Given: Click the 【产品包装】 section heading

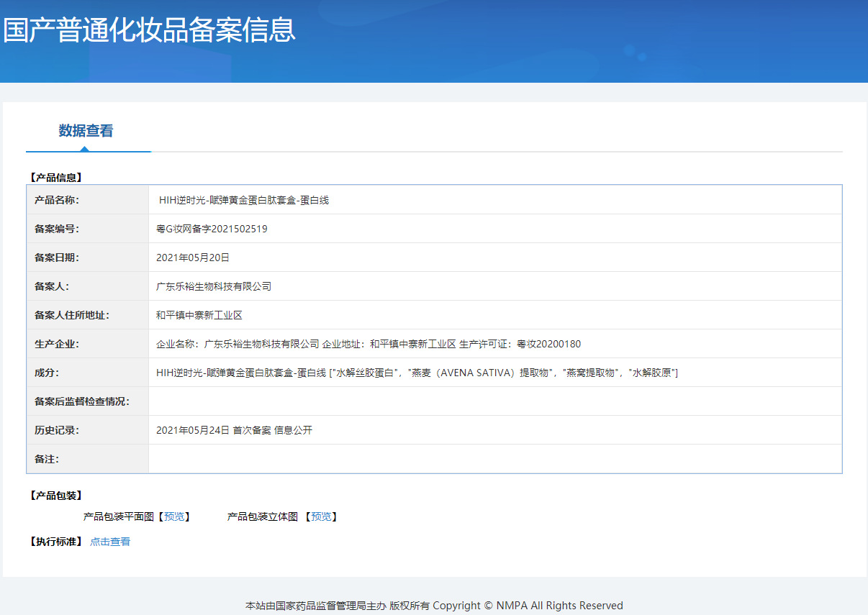Looking at the screenshot, I should (x=55, y=496).
